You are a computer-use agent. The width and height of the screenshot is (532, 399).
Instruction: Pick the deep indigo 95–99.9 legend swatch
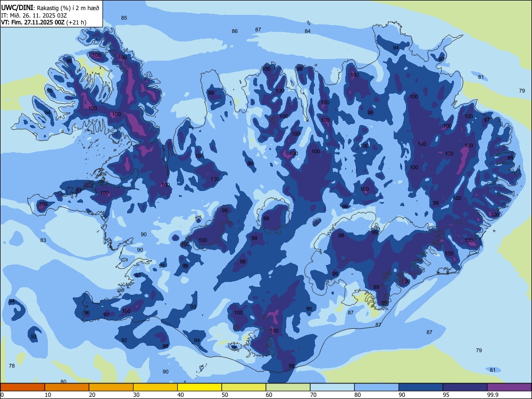(465, 387)
